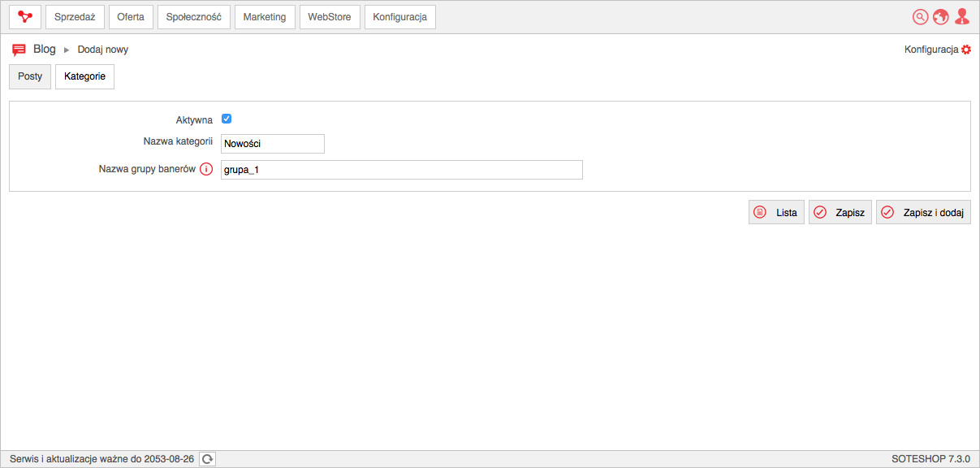Click the update refresh icon in footer
Image resolution: width=980 pixels, height=468 pixels.
click(208, 459)
